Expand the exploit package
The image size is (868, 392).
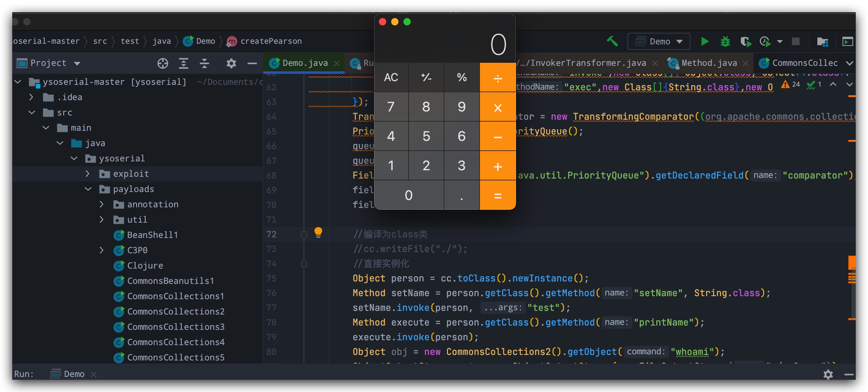(88, 174)
